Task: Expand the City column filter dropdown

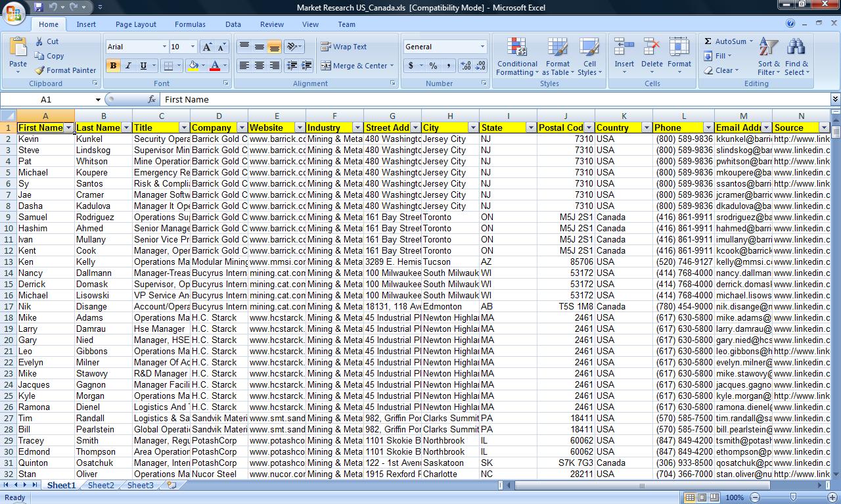Action: coord(472,127)
